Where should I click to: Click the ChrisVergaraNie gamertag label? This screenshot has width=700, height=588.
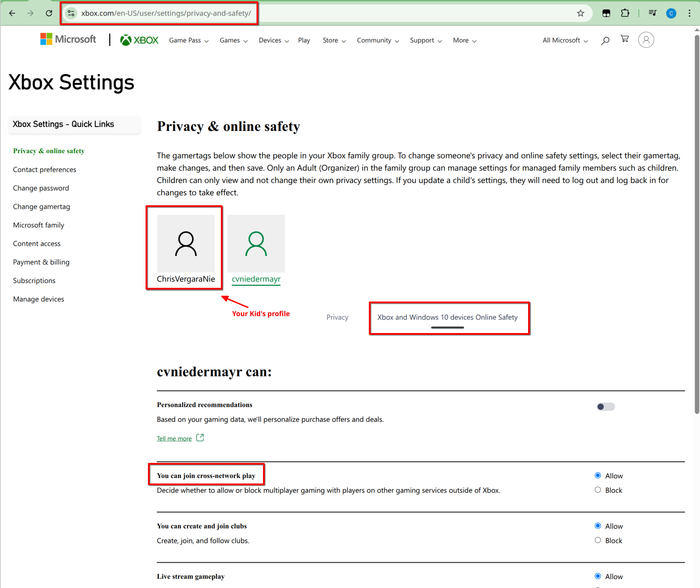(186, 279)
